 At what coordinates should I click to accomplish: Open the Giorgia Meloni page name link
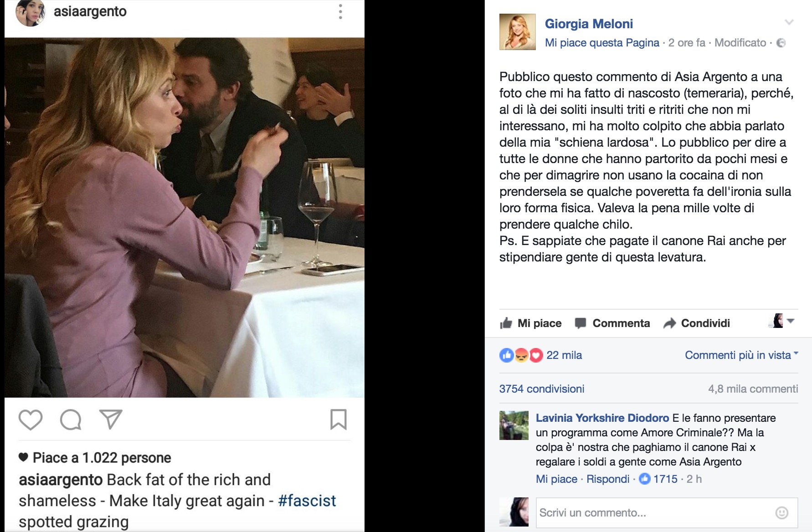589,24
